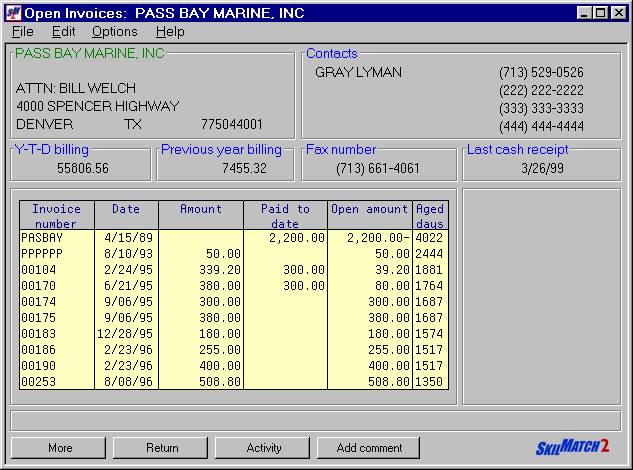The width and height of the screenshot is (633, 470).
Task: Click the Open amount column header
Action: point(370,216)
